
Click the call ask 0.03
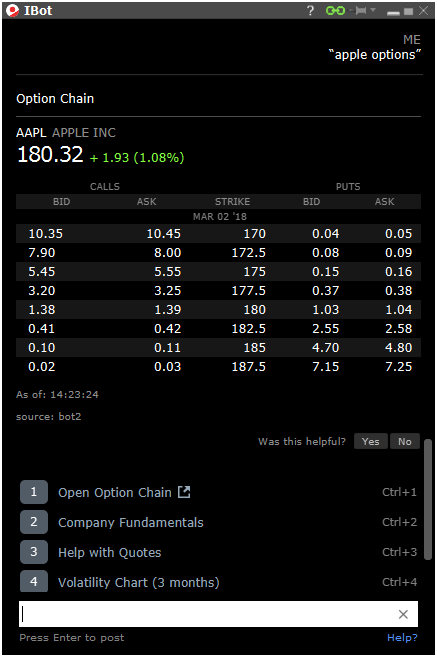(168, 367)
